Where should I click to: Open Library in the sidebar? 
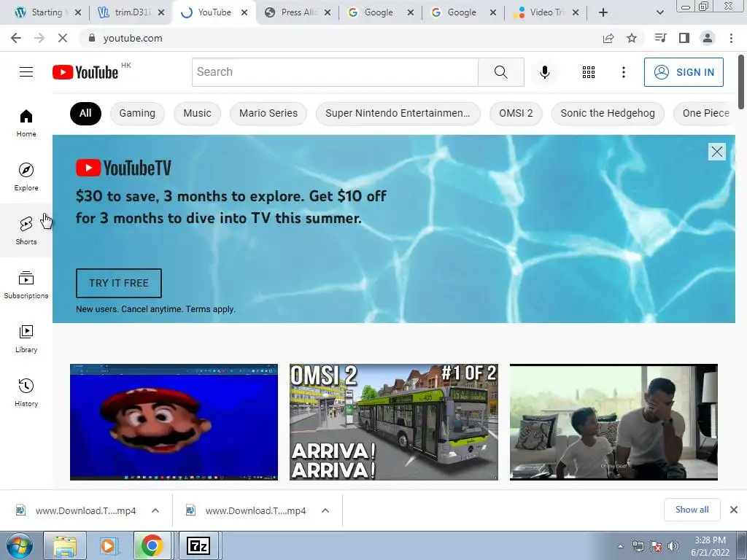click(x=26, y=338)
